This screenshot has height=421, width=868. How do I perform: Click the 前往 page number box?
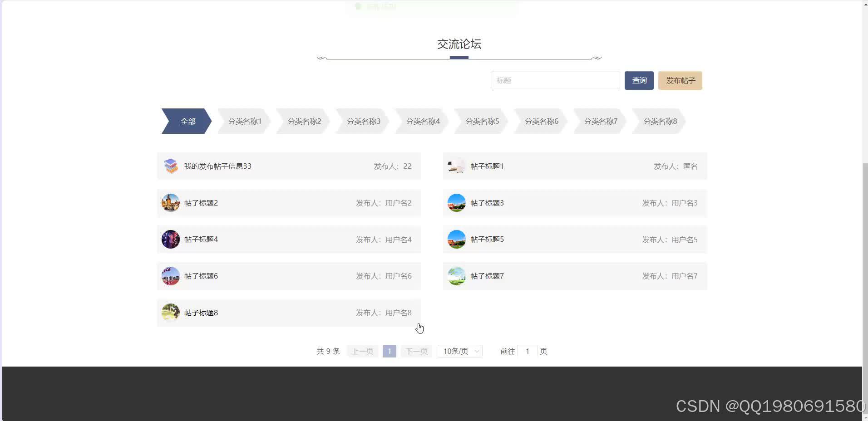point(528,351)
